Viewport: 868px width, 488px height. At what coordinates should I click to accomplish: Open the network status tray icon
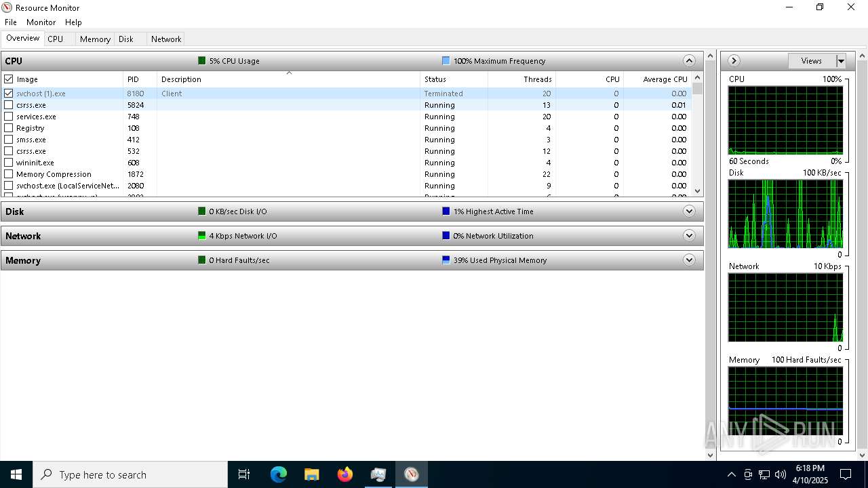764,474
